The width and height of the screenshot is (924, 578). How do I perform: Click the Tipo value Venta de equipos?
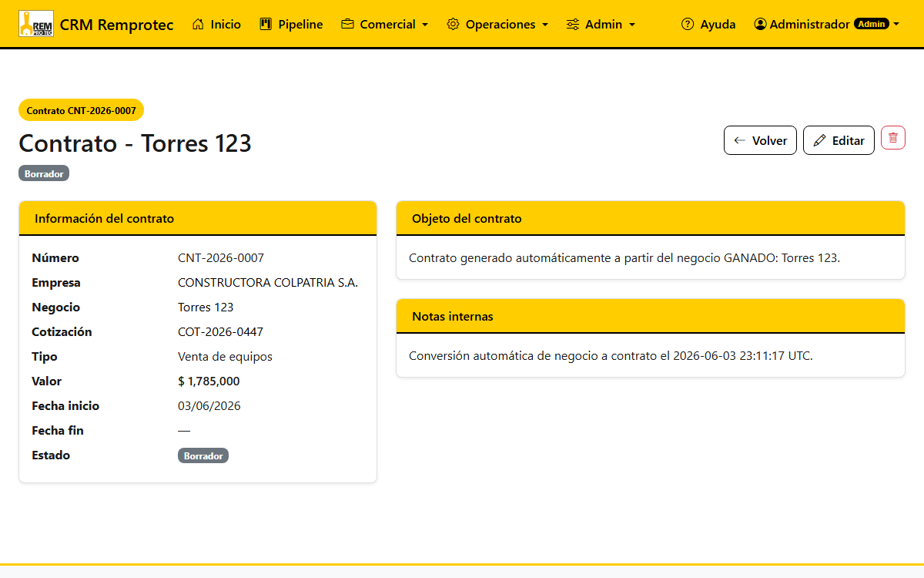click(225, 357)
